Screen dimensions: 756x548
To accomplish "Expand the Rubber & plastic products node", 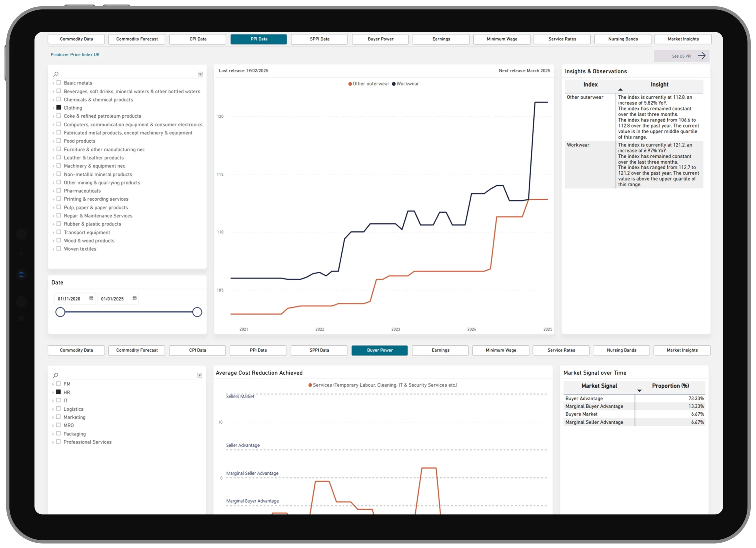I will [53, 224].
